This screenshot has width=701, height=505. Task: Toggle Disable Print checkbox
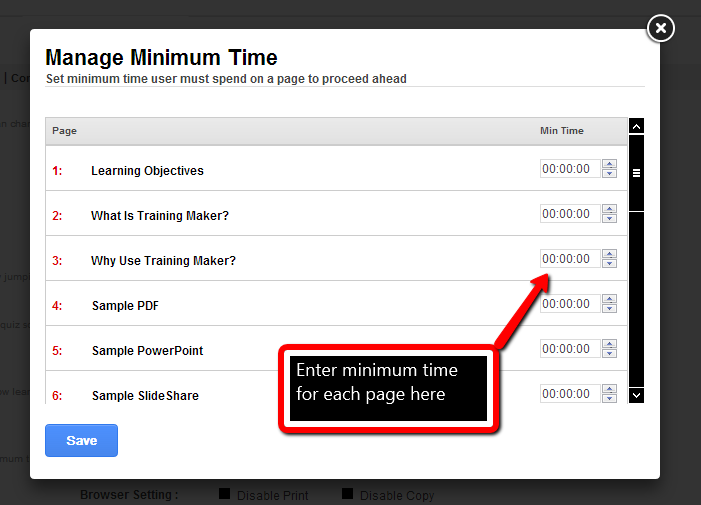pyautogui.click(x=225, y=494)
